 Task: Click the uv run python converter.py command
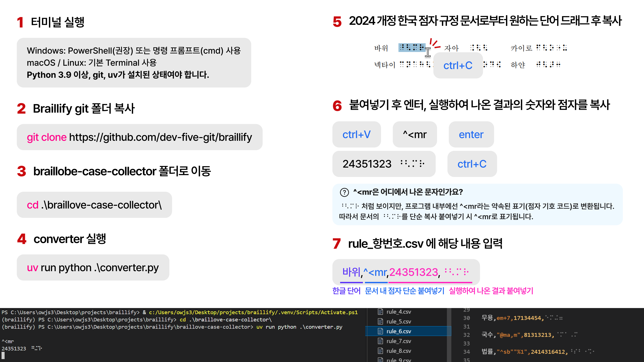coord(93,268)
